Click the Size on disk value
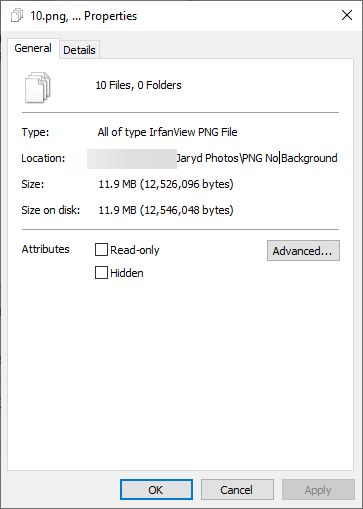This screenshot has width=363, height=509. coord(166,210)
